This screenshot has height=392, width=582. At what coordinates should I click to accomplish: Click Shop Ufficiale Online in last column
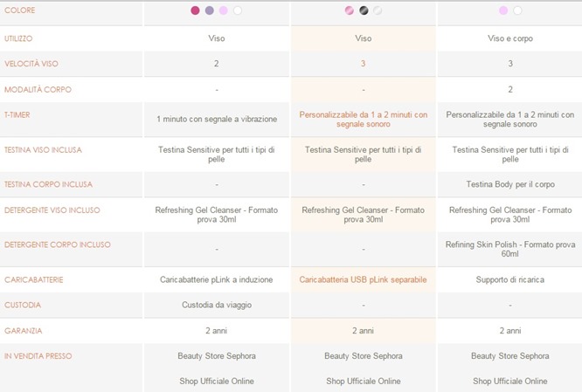[x=509, y=381]
